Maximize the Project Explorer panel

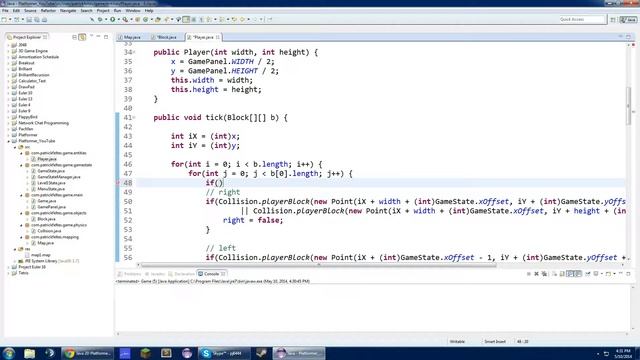tap(106, 37)
